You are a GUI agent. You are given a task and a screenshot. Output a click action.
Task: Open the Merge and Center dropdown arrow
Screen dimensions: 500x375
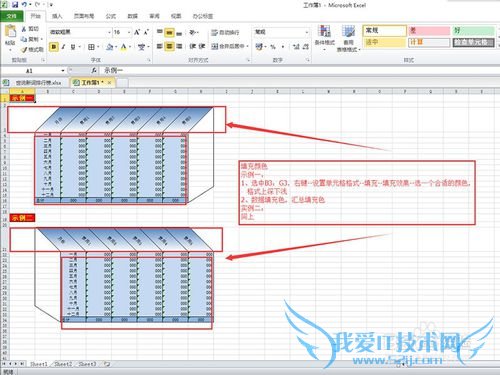(x=248, y=46)
